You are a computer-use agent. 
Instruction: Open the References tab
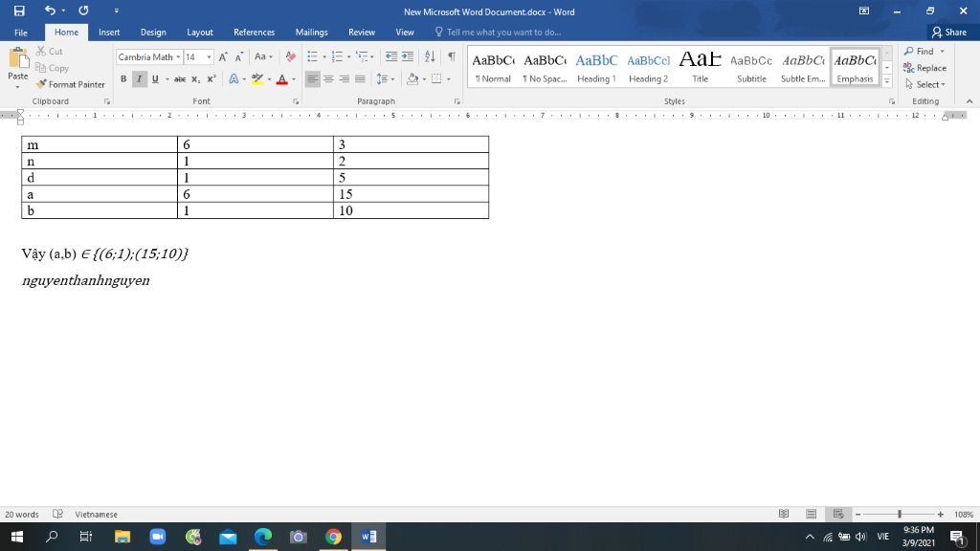click(x=254, y=33)
